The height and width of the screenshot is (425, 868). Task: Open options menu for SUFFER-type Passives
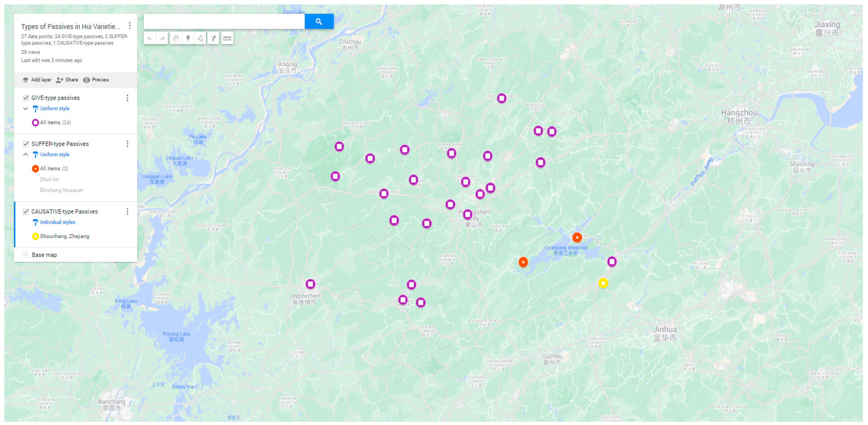coord(128,144)
